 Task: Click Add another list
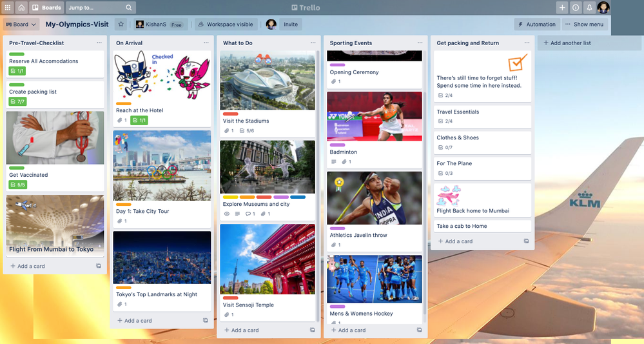tap(590, 43)
